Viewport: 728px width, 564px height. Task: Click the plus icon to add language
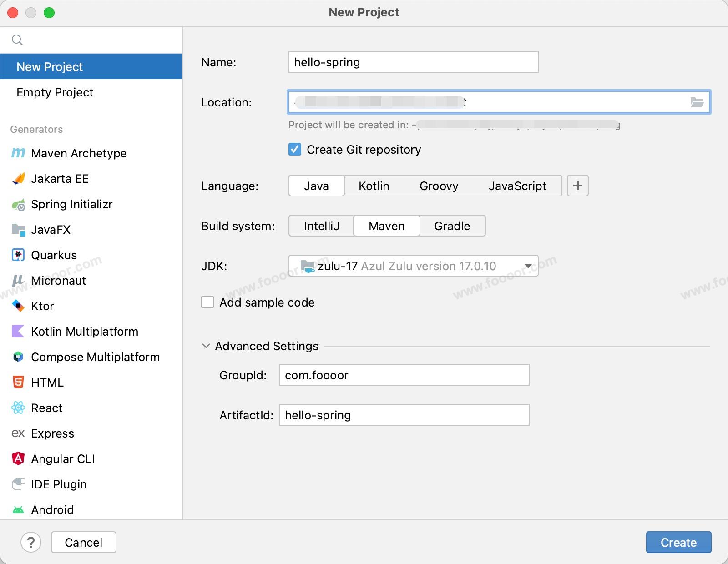coord(577,186)
